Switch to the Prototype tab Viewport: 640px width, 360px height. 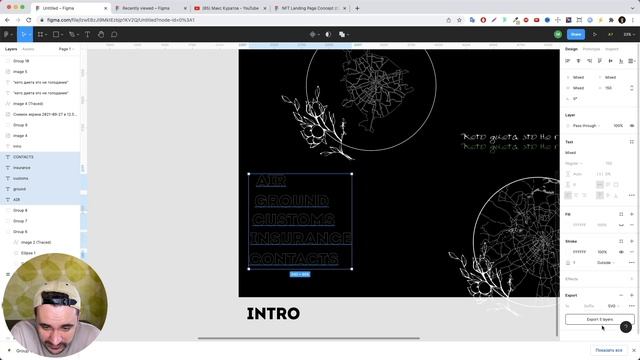click(591, 49)
